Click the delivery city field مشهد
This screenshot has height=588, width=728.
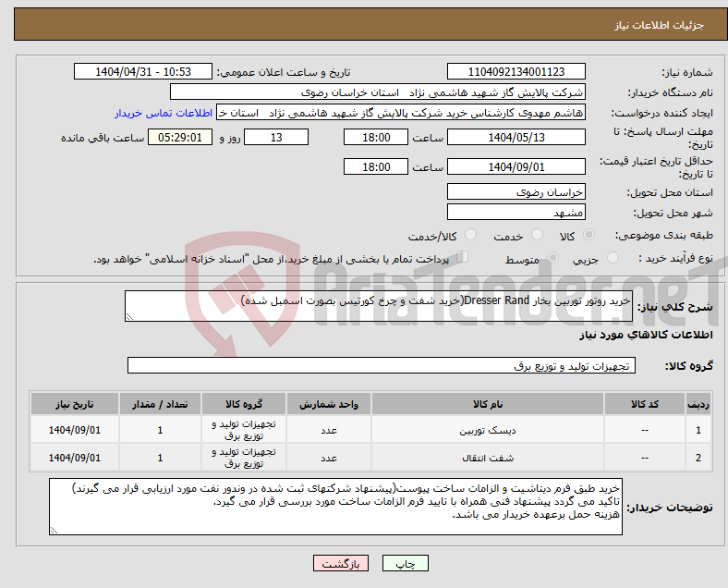[x=516, y=212]
